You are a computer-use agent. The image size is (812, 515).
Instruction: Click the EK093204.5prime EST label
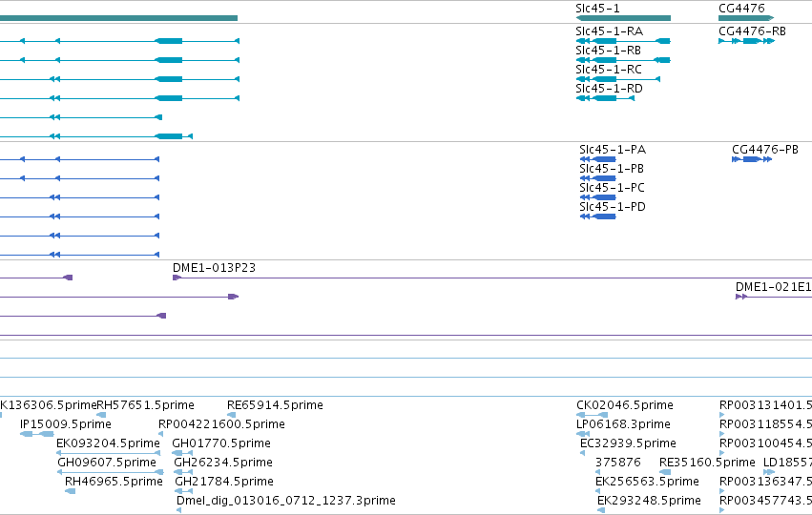click(108, 443)
